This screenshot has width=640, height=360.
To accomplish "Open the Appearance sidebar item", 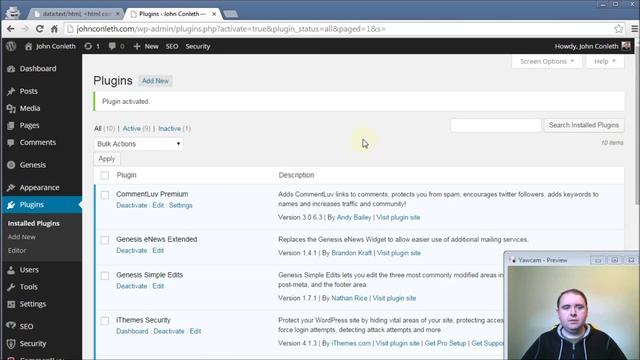I will point(39,188).
